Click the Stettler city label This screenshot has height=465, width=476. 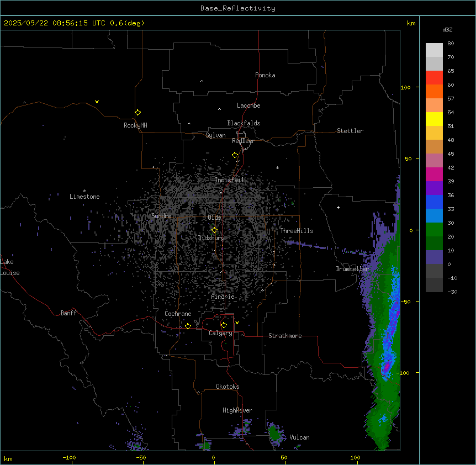pyautogui.click(x=350, y=131)
